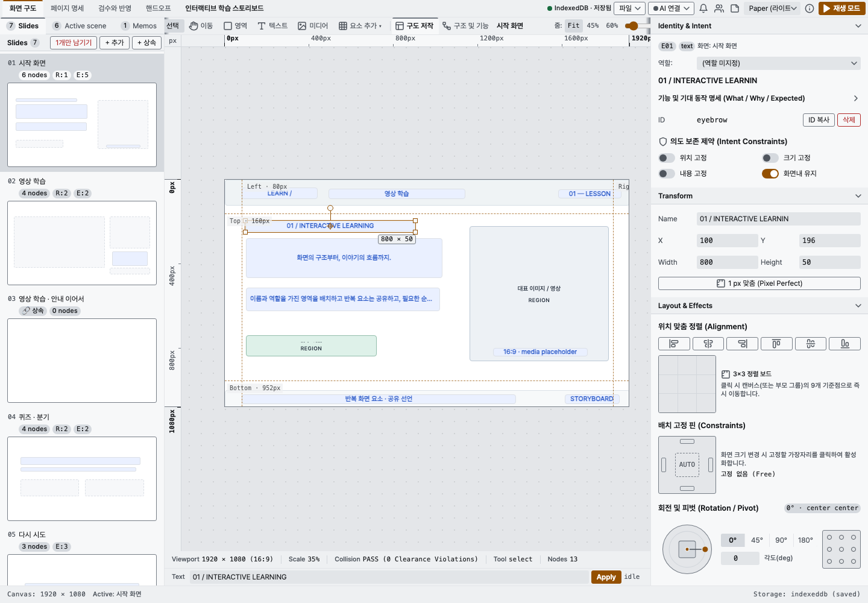
Task: Switch to Active scene tab
Action: 80,26
